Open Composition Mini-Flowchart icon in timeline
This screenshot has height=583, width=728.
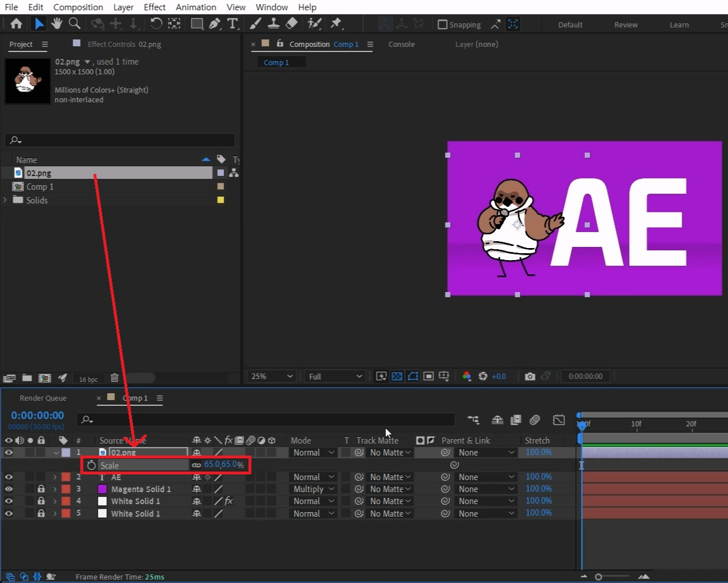(x=473, y=420)
